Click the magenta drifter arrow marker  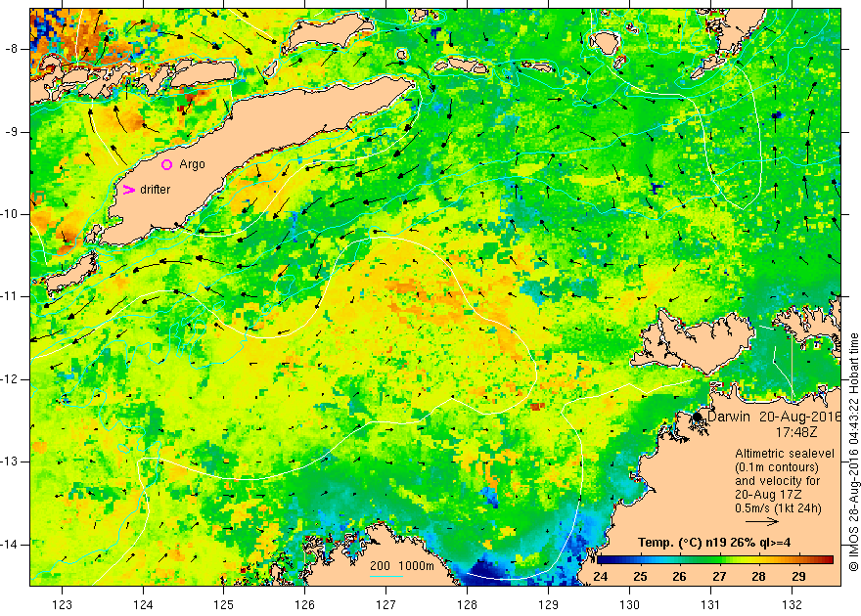128,190
